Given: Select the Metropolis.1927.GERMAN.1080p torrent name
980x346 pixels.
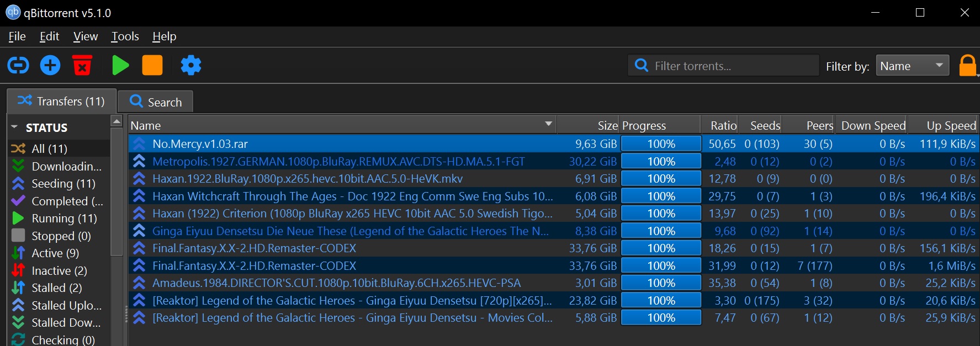Looking at the screenshot, I should pyautogui.click(x=338, y=162).
